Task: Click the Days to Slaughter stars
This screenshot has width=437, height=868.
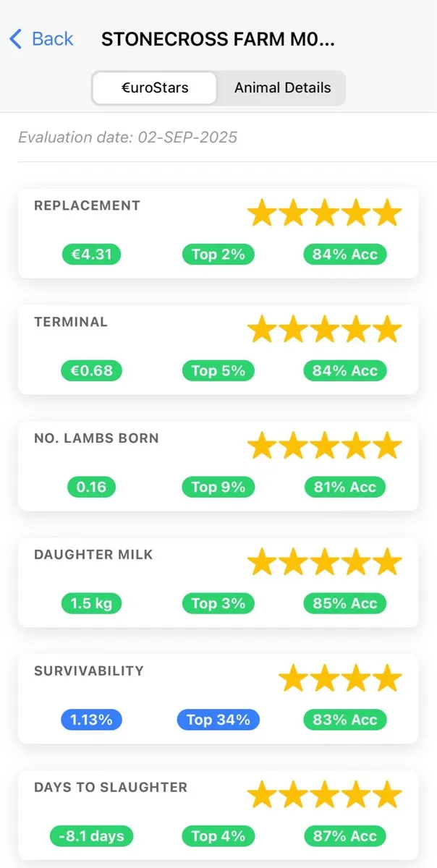Action: (x=324, y=795)
